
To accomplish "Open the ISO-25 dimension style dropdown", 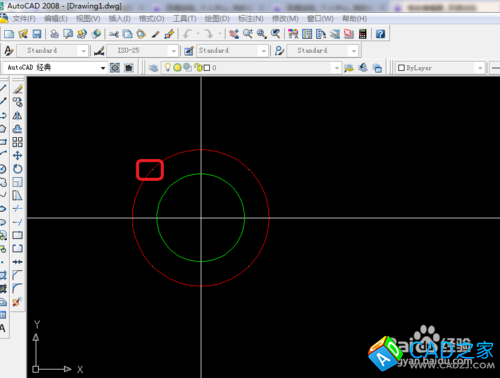I will [174, 51].
